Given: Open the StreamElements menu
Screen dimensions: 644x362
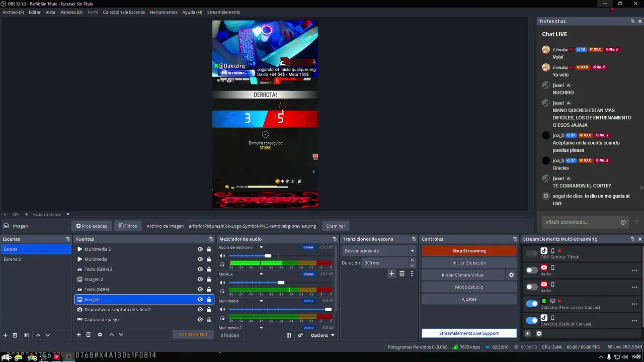Looking at the screenshot, I should [x=224, y=12].
